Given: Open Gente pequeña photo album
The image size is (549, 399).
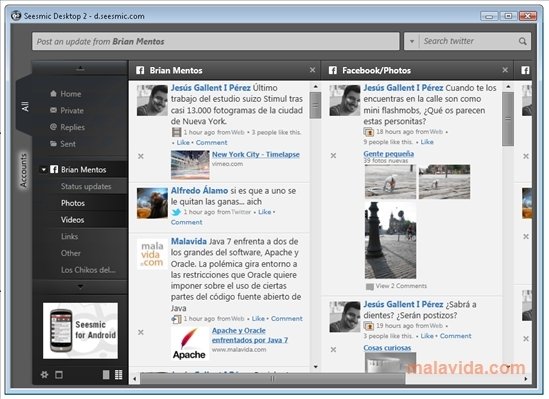Looking at the screenshot, I should click(x=388, y=154).
